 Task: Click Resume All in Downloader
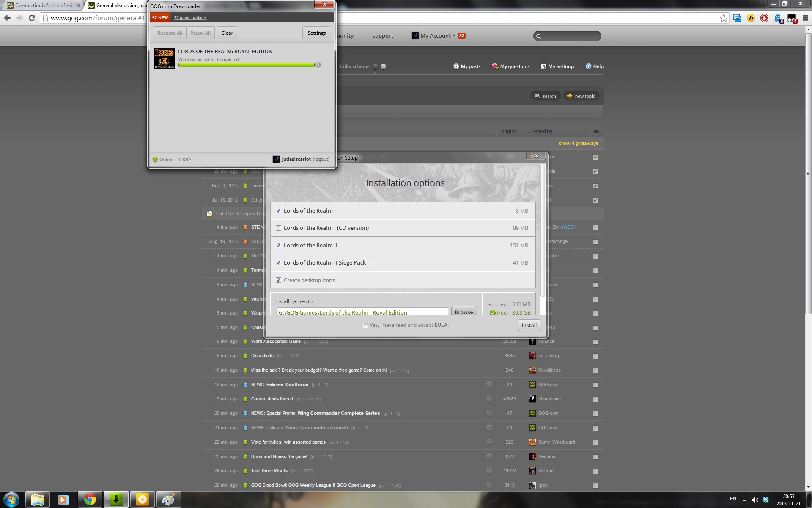pyautogui.click(x=170, y=33)
